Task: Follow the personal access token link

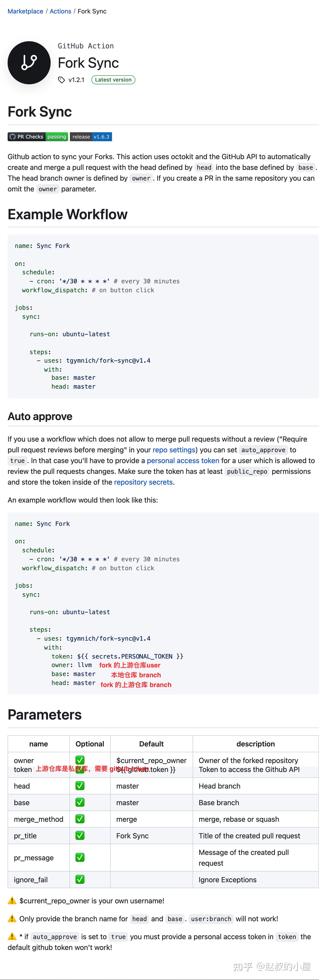Action: point(183,460)
